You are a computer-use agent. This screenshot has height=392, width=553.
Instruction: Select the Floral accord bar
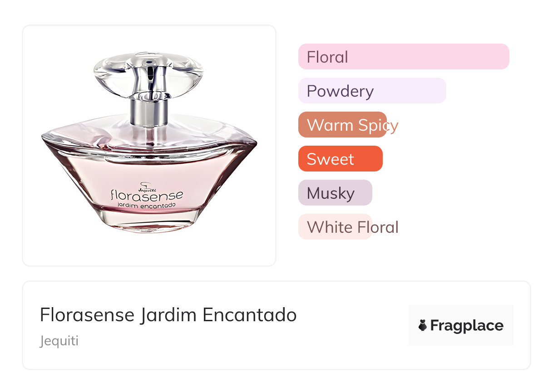point(404,57)
